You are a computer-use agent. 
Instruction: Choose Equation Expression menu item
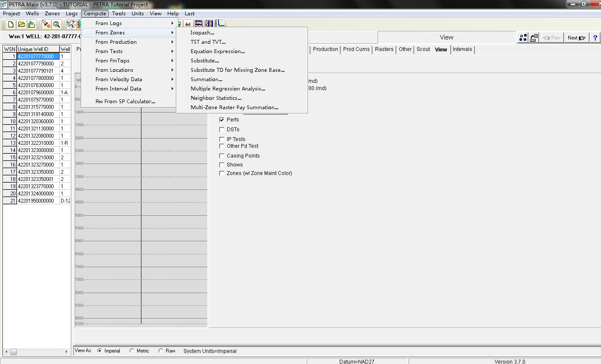click(242, 51)
